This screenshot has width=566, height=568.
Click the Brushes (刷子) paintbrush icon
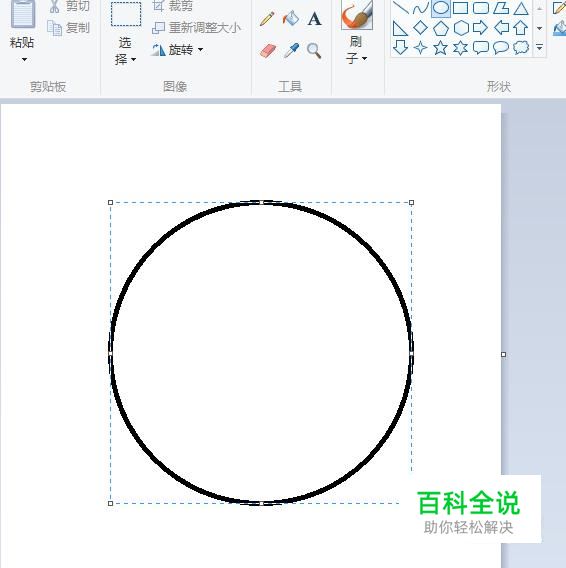pyautogui.click(x=357, y=14)
